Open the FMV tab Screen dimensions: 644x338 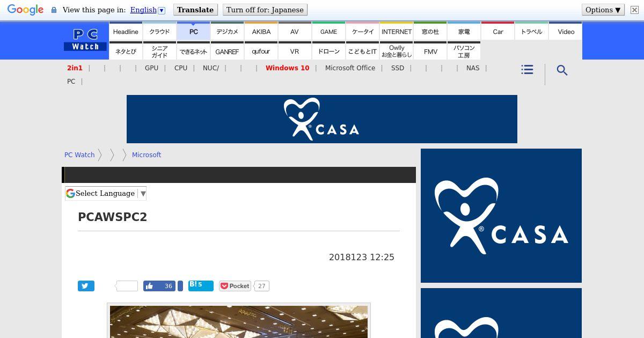430,52
